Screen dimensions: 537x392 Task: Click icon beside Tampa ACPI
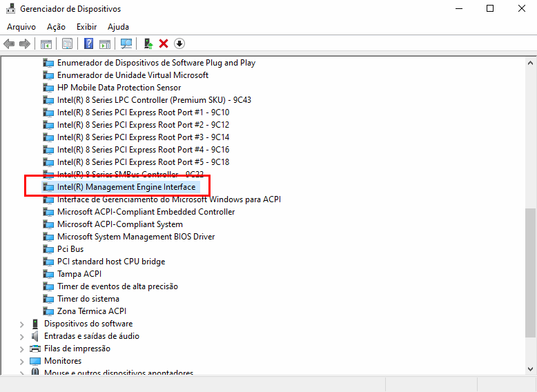48,274
